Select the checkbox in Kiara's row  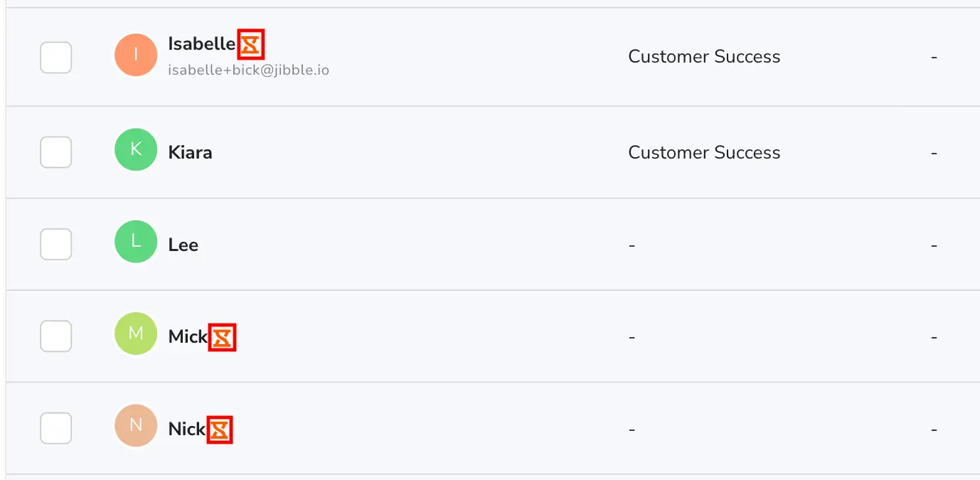(55, 152)
